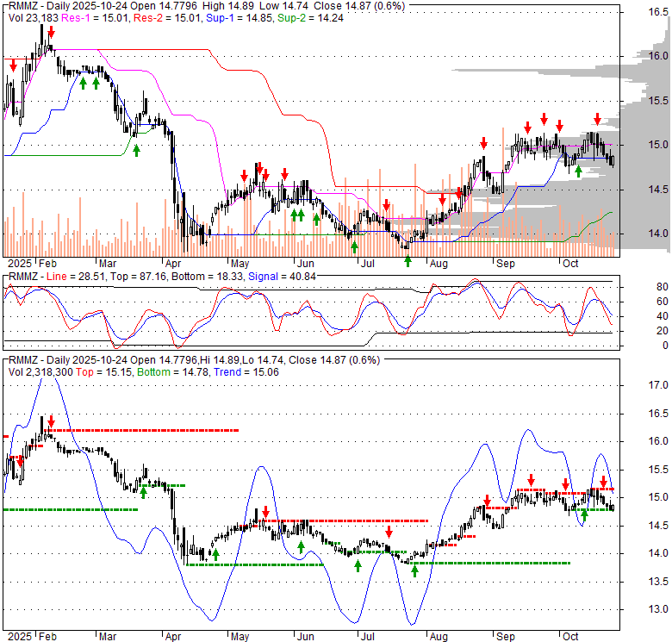Click the oscillator Signal = 40.84 legend entry
Screen dimensions: 672x642
point(282,277)
